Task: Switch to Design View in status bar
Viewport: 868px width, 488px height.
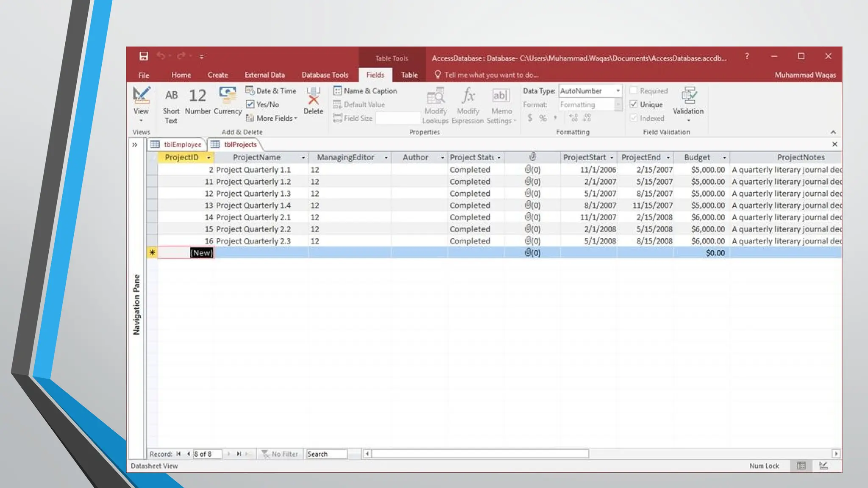Action: 823,466
